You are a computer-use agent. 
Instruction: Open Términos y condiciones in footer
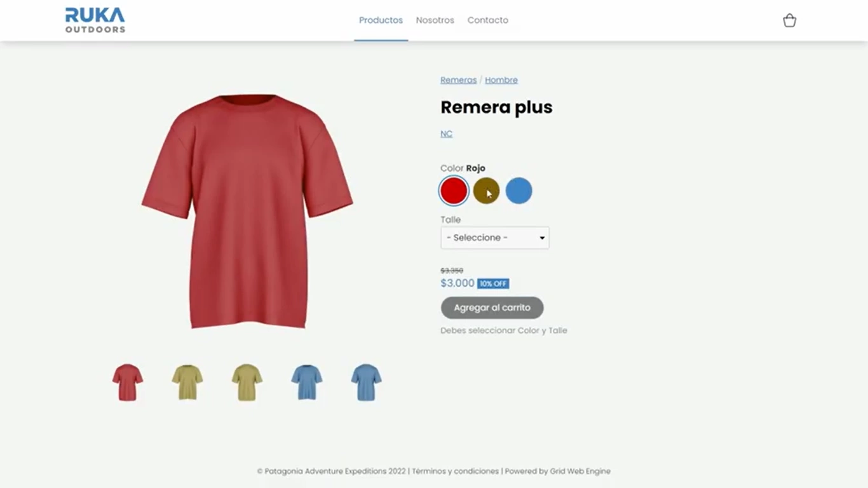click(x=456, y=471)
